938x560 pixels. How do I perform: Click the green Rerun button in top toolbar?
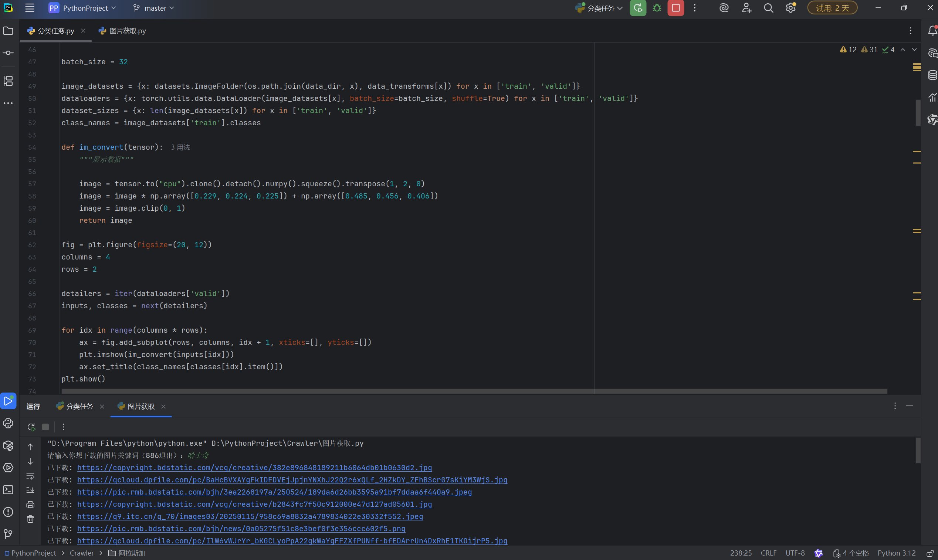tap(638, 8)
